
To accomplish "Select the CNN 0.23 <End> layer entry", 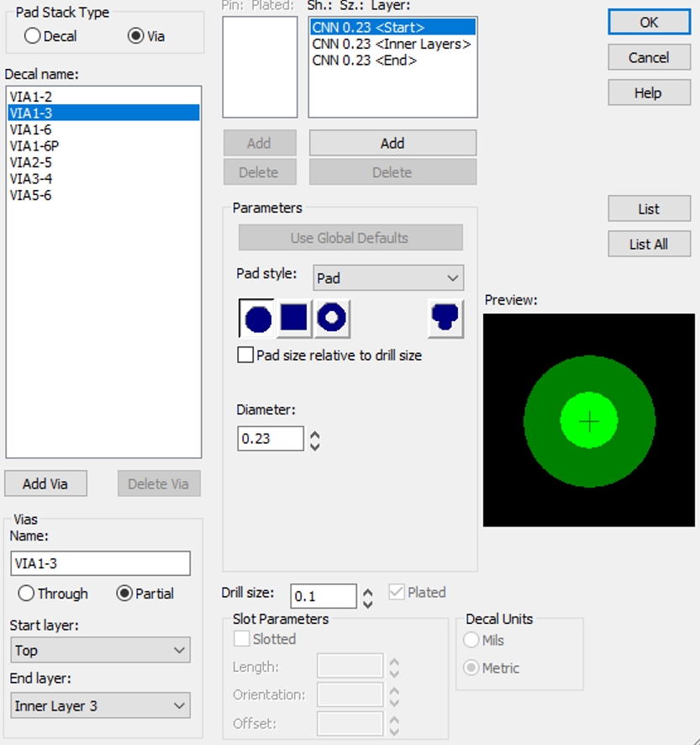I will pos(392,61).
